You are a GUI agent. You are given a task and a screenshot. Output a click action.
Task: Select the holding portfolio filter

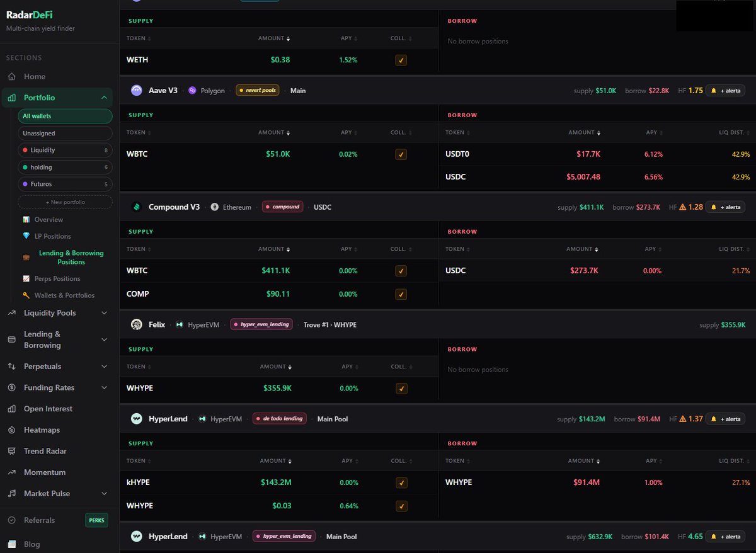(65, 168)
